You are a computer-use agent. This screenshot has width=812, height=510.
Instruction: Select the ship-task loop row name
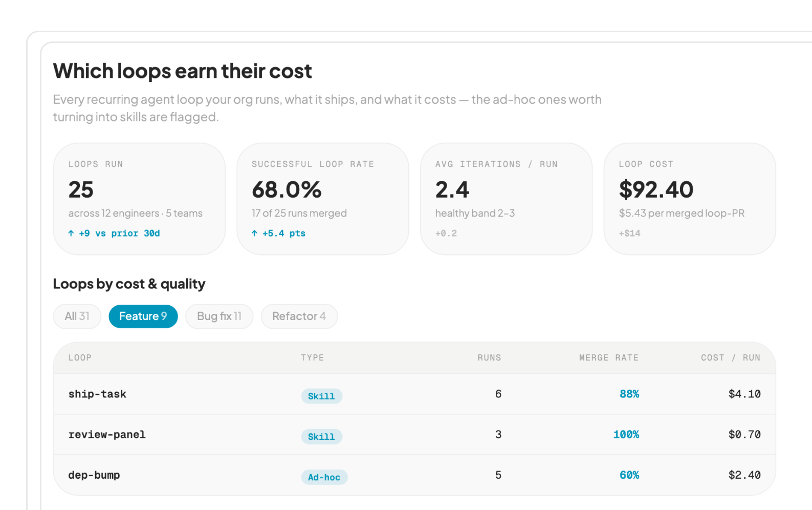pos(97,394)
